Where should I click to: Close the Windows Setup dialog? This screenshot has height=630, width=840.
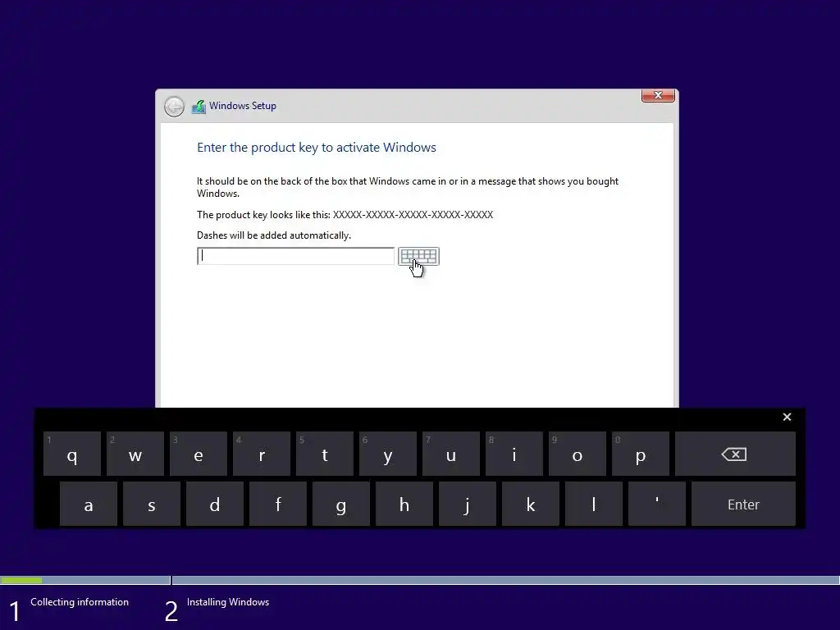click(x=658, y=95)
